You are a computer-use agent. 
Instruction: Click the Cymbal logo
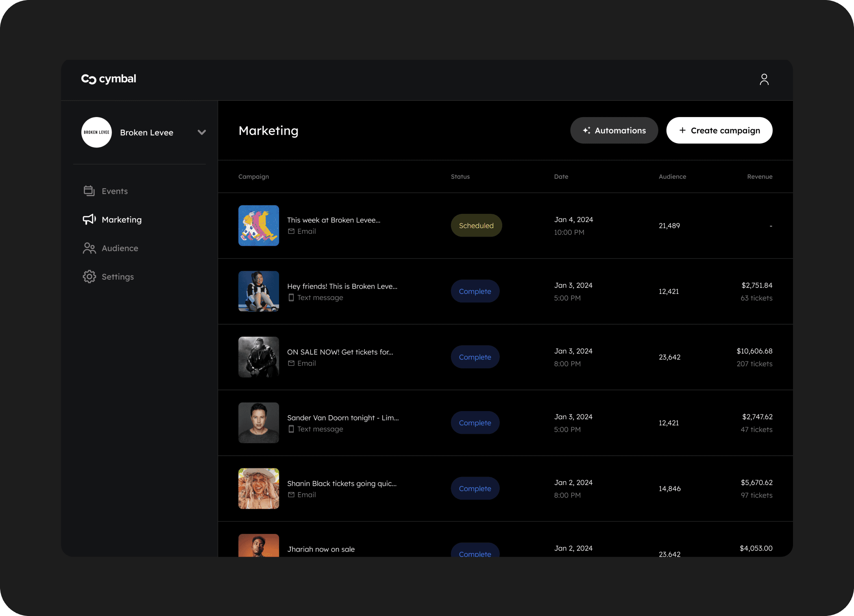point(109,79)
